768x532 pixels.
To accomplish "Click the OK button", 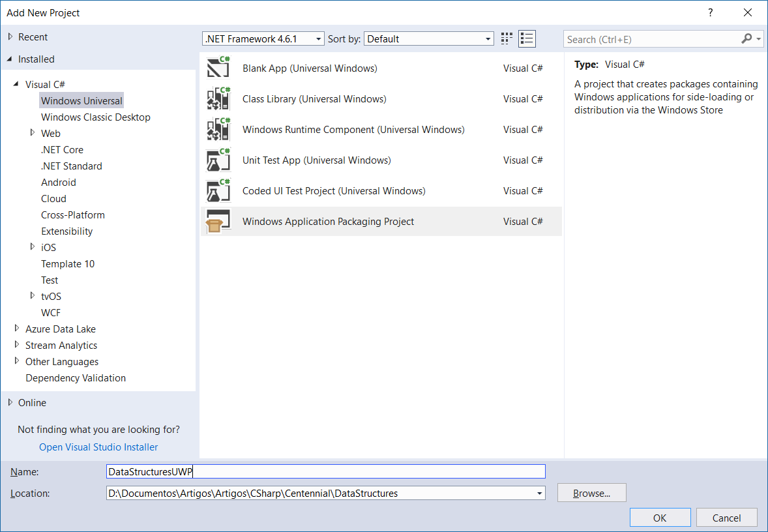I will coord(660,518).
